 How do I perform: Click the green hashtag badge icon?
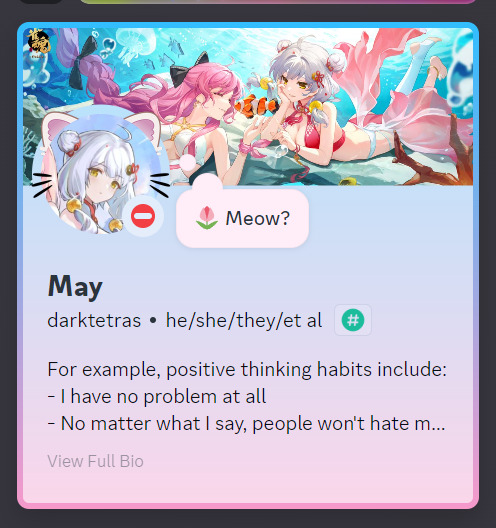[x=353, y=320]
